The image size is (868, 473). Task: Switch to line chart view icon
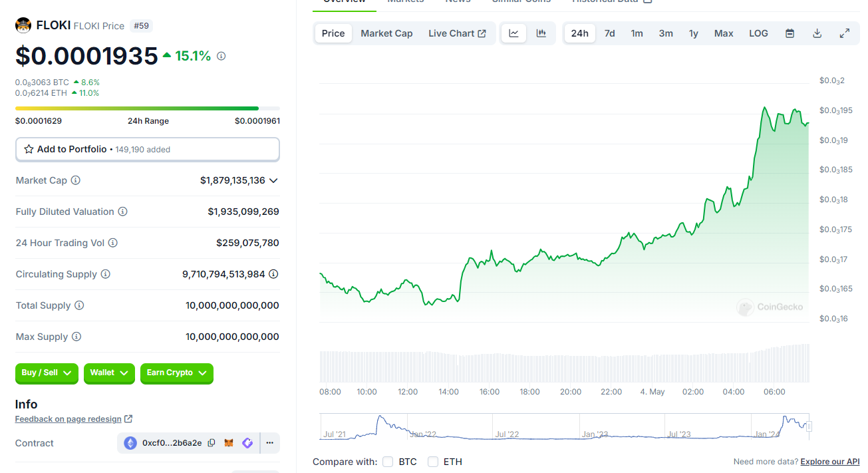(513, 33)
